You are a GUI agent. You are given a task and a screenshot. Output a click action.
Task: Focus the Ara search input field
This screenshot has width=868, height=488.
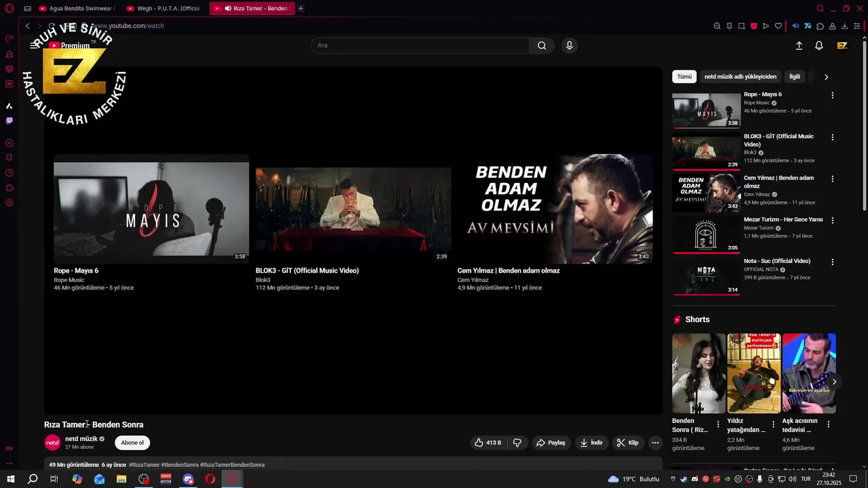coord(420,45)
